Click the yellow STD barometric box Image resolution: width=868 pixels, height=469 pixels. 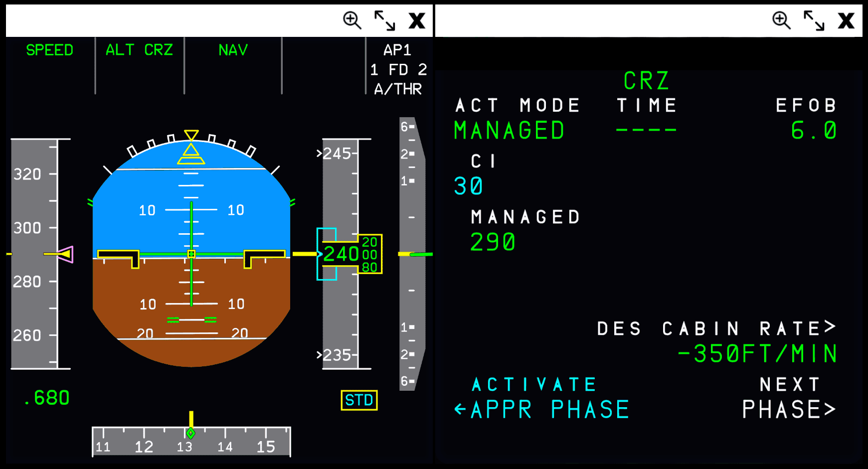[359, 400]
